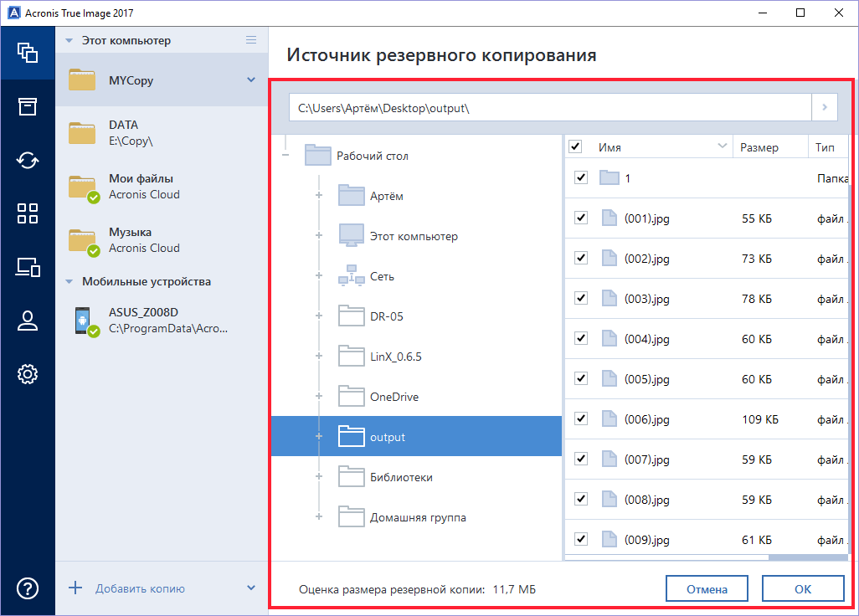Click the Отмена button
This screenshot has width=859, height=616.
point(707,588)
